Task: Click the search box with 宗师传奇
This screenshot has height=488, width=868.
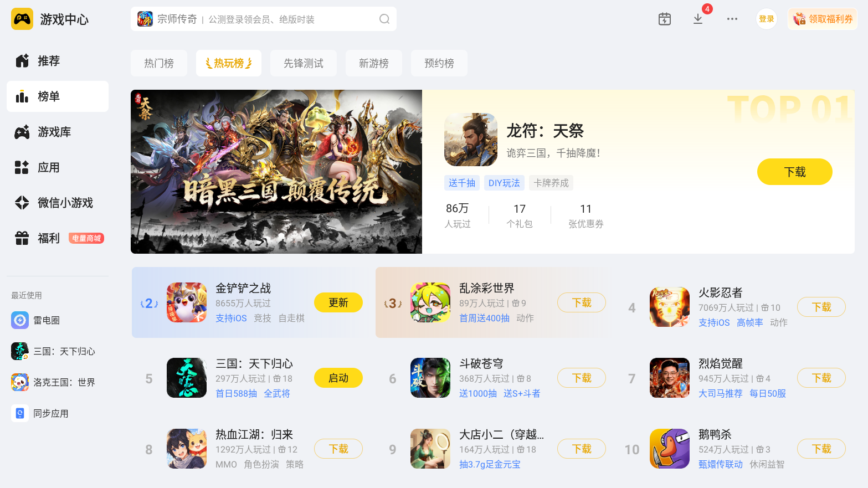Action: click(264, 19)
